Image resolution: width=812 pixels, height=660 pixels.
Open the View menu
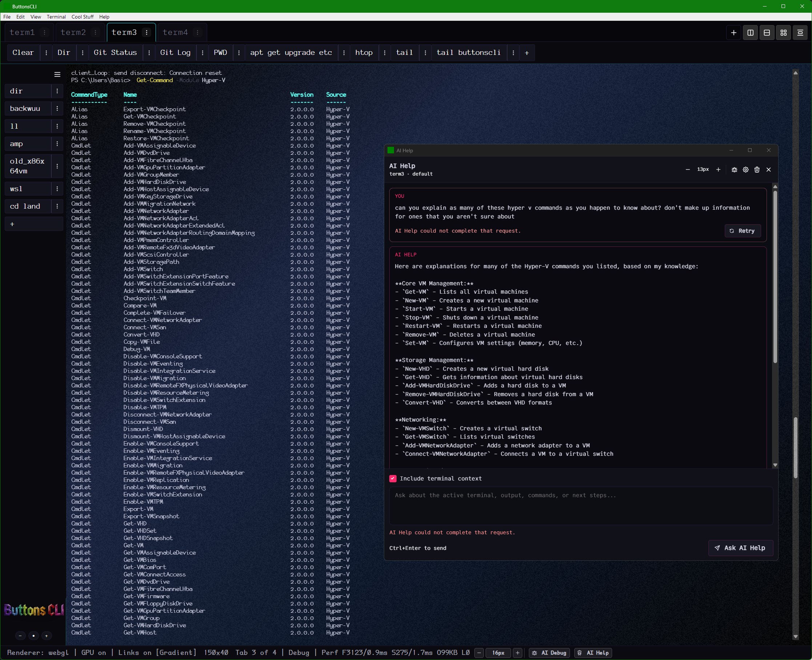tap(36, 17)
